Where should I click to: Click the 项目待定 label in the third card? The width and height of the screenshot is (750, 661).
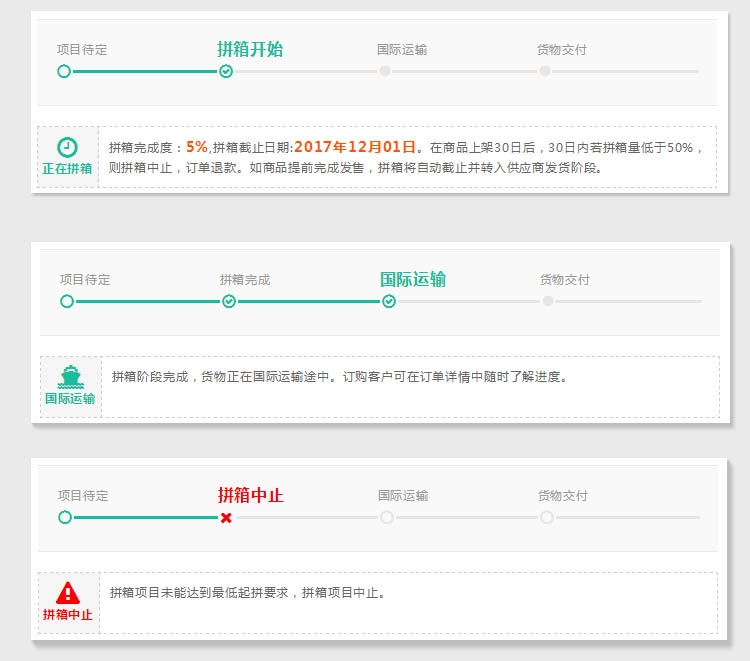(83, 496)
